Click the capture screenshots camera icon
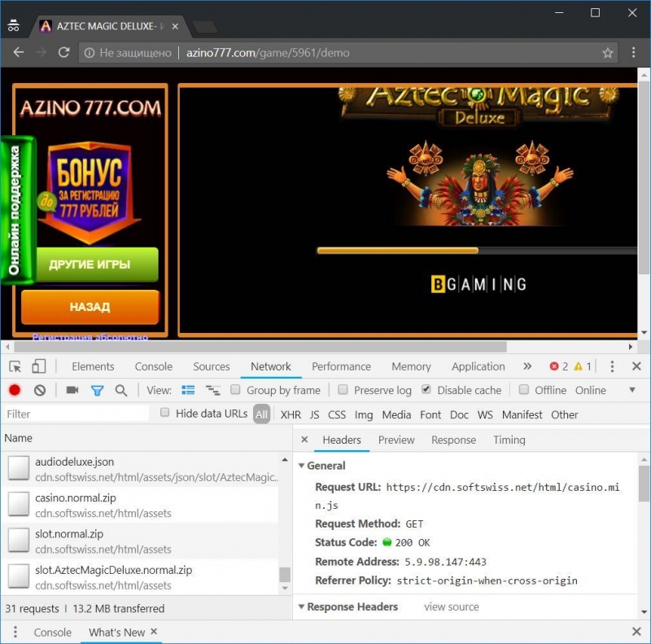This screenshot has height=644, width=651. point(72,390)
